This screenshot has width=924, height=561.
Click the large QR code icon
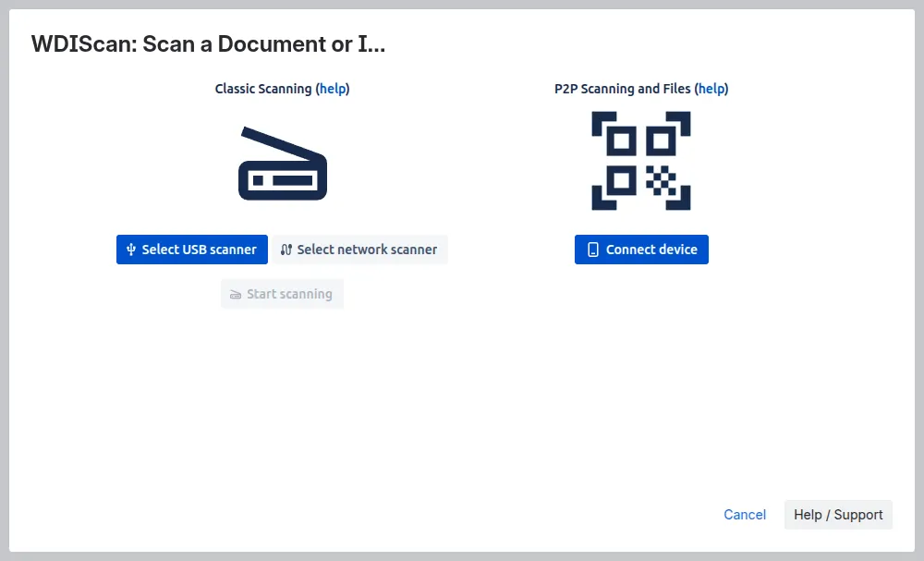641,161
